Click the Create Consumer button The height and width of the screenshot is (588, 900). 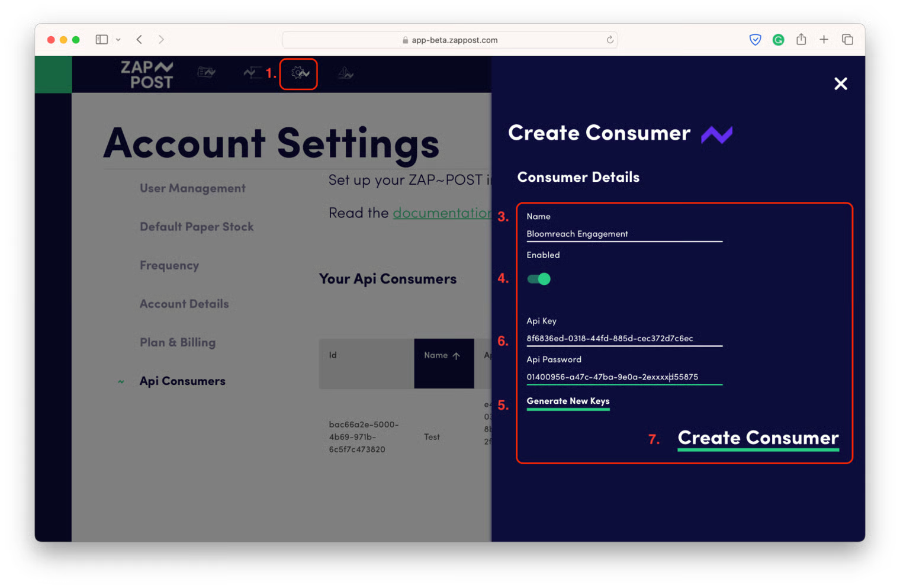[758, 438]
